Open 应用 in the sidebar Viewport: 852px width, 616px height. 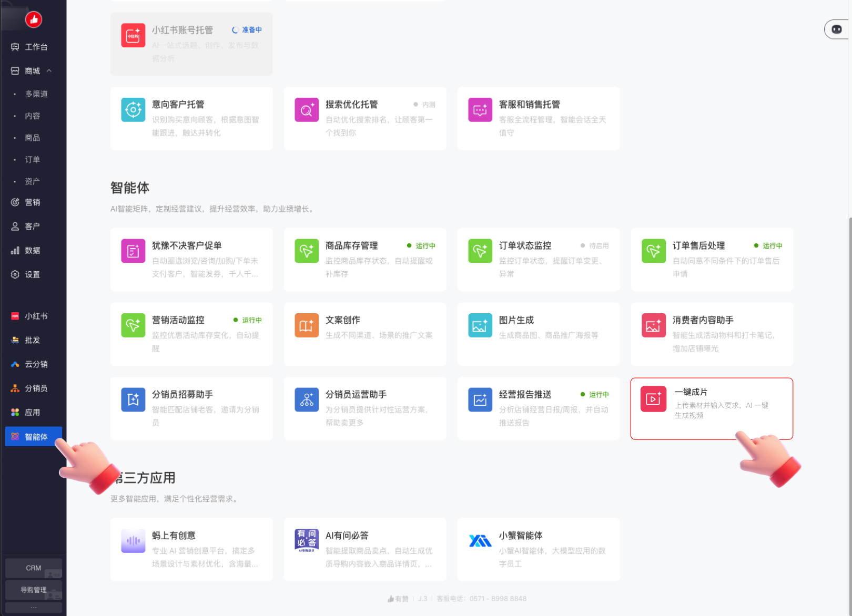click(x=33, y=413)
